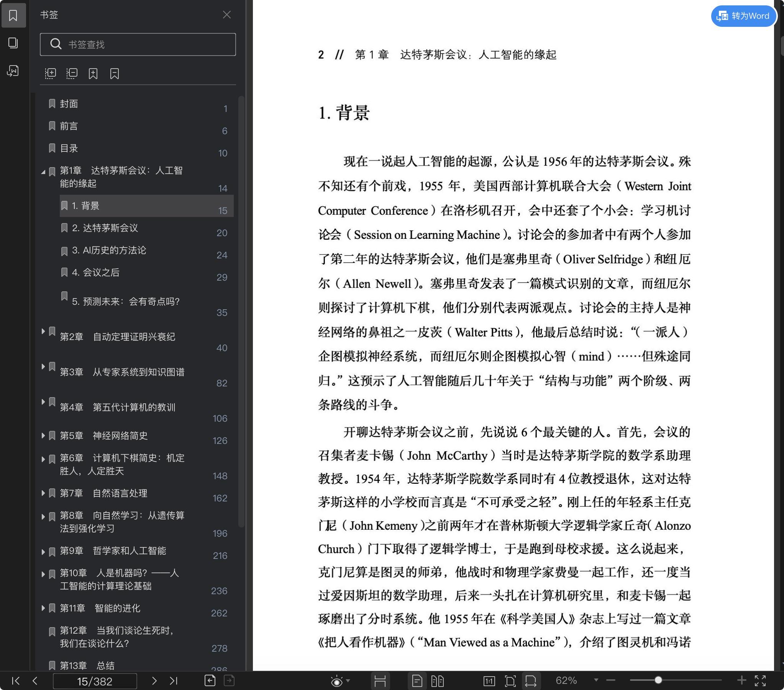The width and height of the screenshot is (784, 690).
Task: Click the zoom slider handle
Action: (x=658, y=680)
